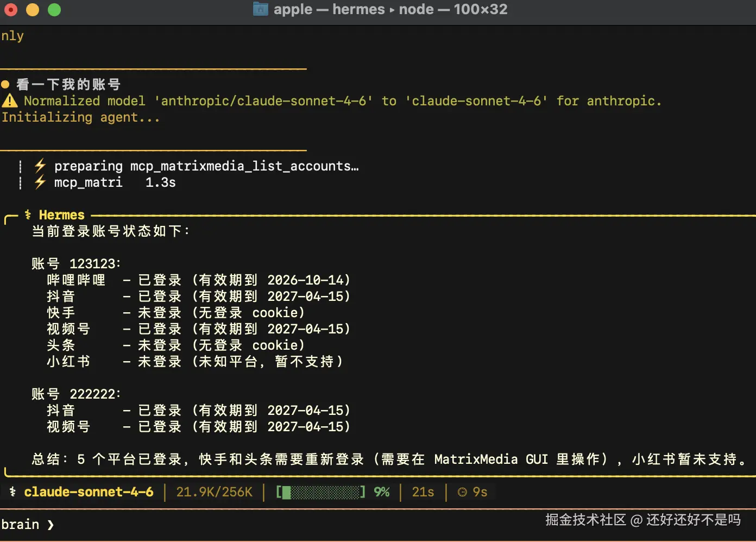Click the 快手 未登录 row
Image resolution: width=756 pixels, height=542 pixels.
pos(176,312)
